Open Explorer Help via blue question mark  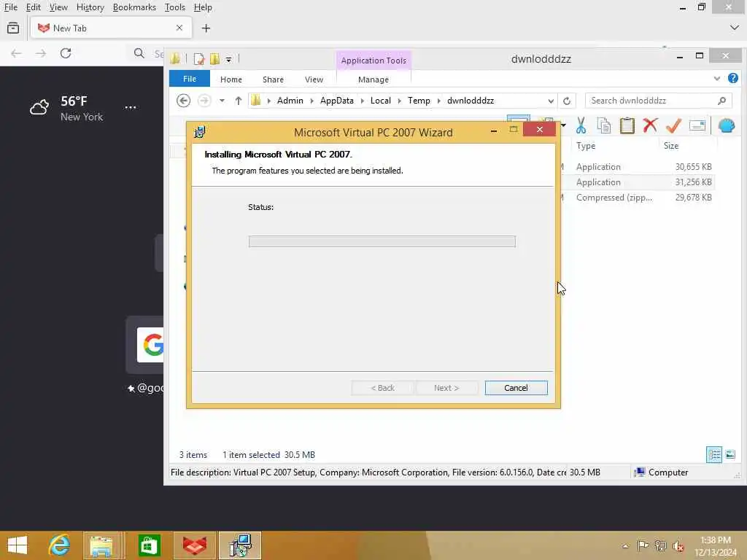pos(732,78)
